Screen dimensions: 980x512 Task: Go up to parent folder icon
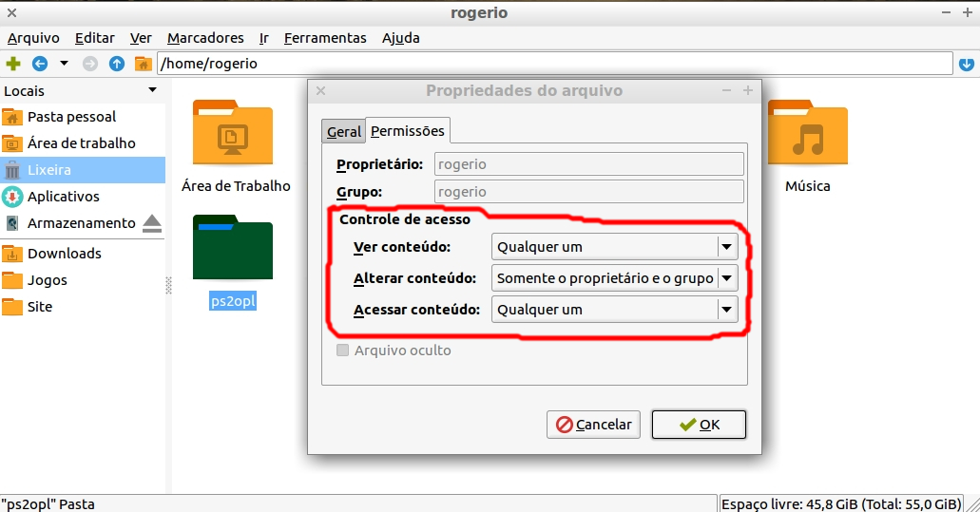coord(117,64)
